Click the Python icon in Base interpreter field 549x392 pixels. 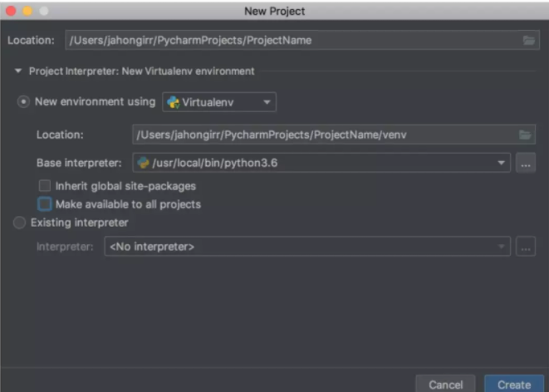point(143,163)
